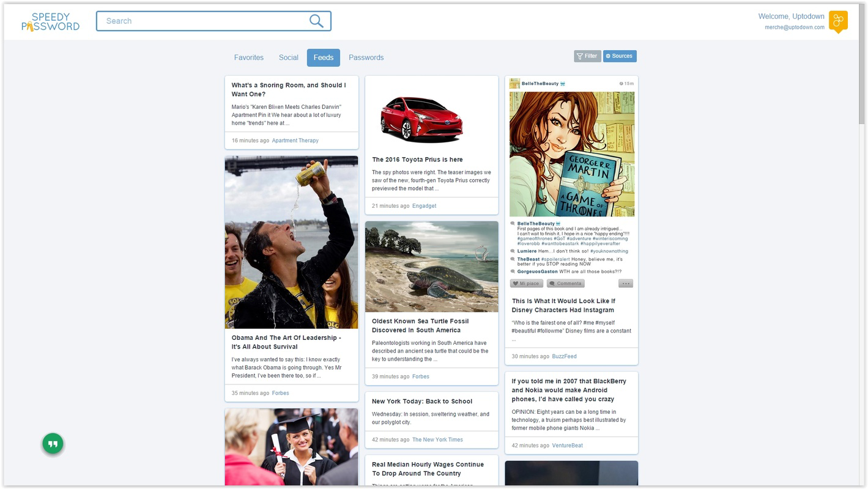Click into the Search field

(x=213, y=21)
